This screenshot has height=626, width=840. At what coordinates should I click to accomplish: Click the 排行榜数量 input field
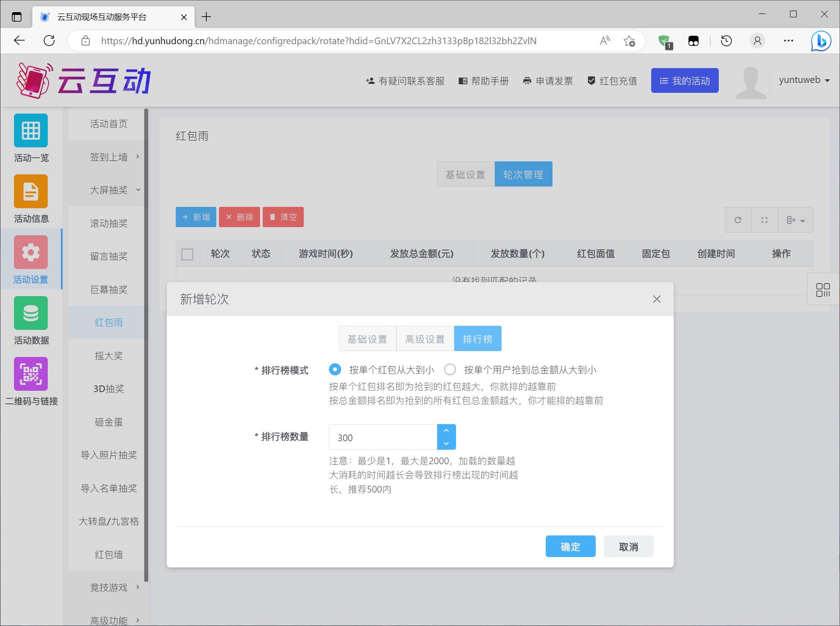pyautogui.click(x=383, y=437)
